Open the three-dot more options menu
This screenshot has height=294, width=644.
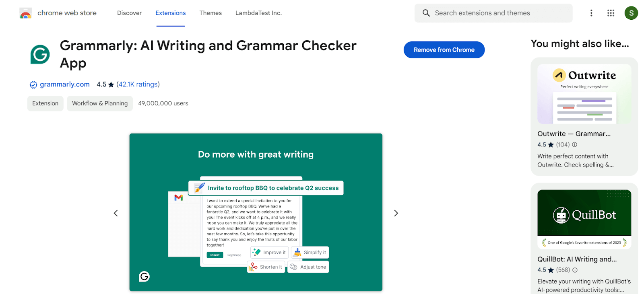[591, 13]
